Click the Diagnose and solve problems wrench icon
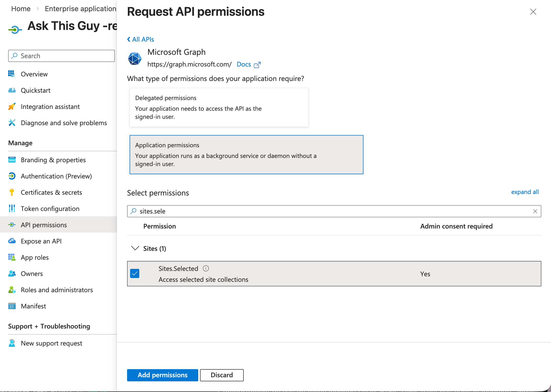551x392 pixels. [12, 123]
